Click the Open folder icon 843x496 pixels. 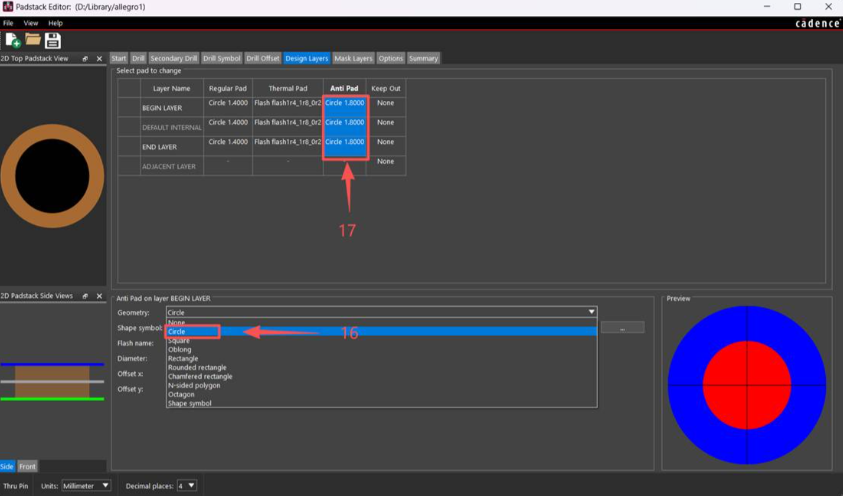tap(33, 39)
